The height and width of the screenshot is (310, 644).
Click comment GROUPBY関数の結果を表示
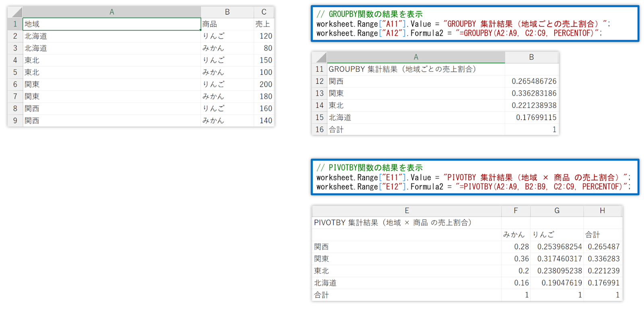click(369, 14)
